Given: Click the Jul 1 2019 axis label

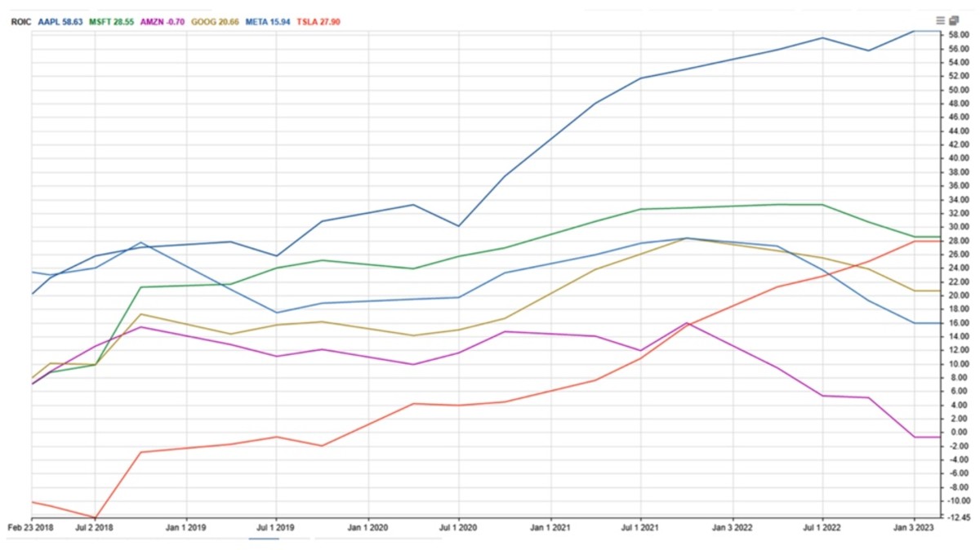Looking at the screenshot, I should pos(276,528).
